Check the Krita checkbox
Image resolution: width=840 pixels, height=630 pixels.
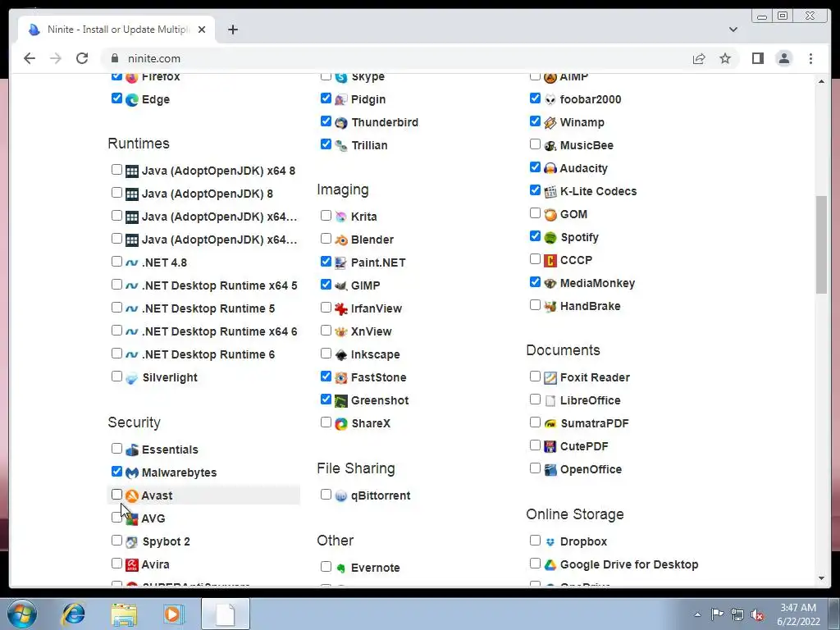tap(326, 216)
